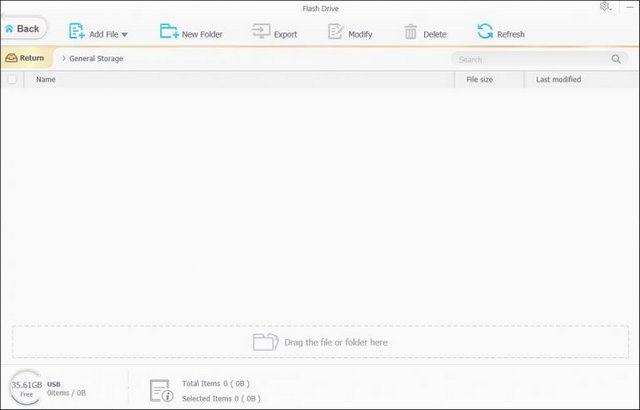Viewport: 640px width, 410px height.
Task: Click the item info document icon
Action: coord(161,390)
